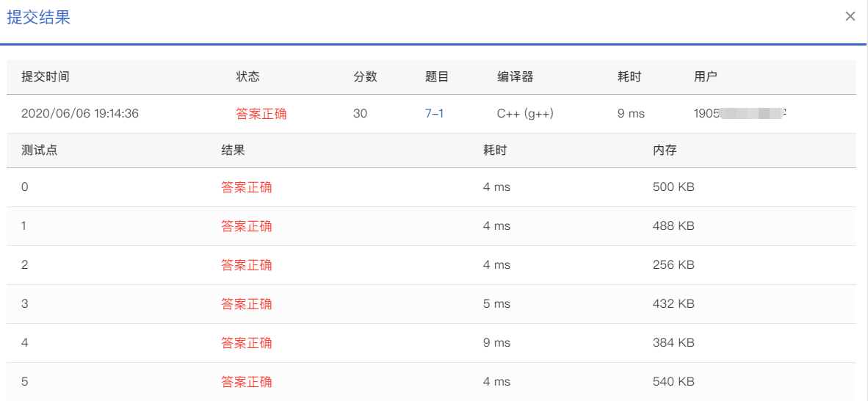Select the 测试点 column header
The image size is (868, 401).
pyautogui.click(x=40, y=150)
